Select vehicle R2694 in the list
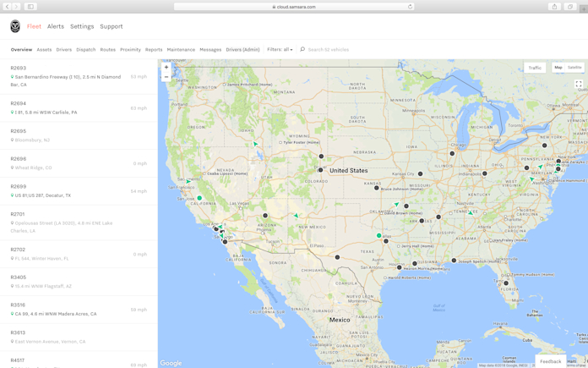Viewport: 588px width, 368px height. click(x=79, y=108)
